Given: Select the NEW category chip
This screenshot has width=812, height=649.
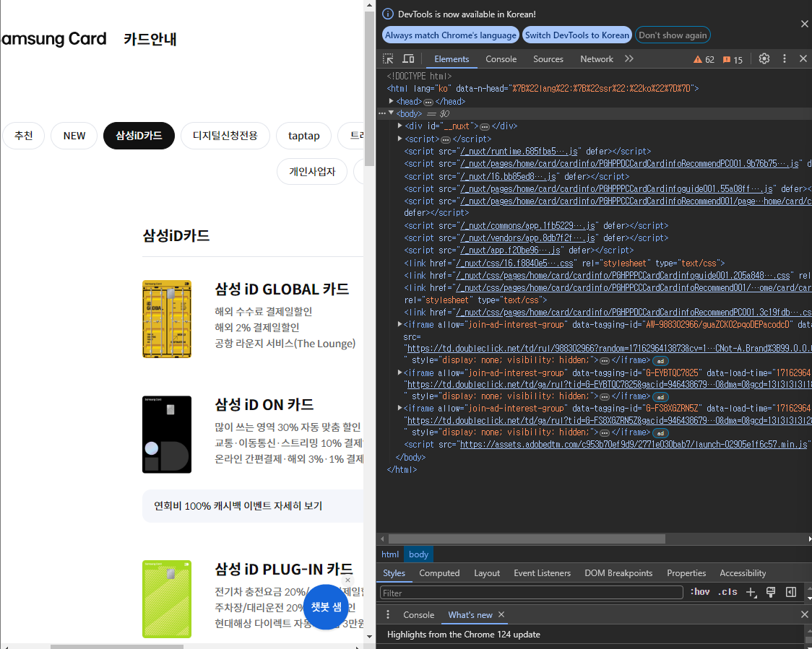Looking at the screenshot, I should pos(74,136).
